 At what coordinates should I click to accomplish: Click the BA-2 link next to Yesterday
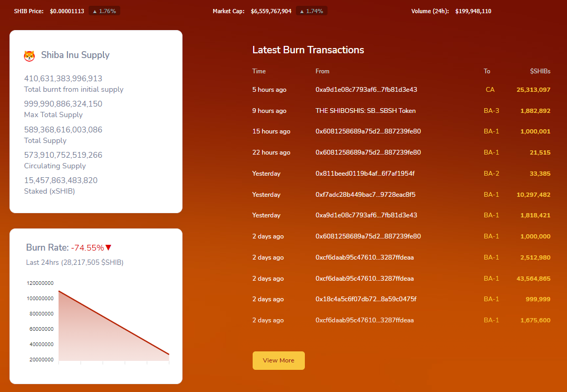click(491, 173)
